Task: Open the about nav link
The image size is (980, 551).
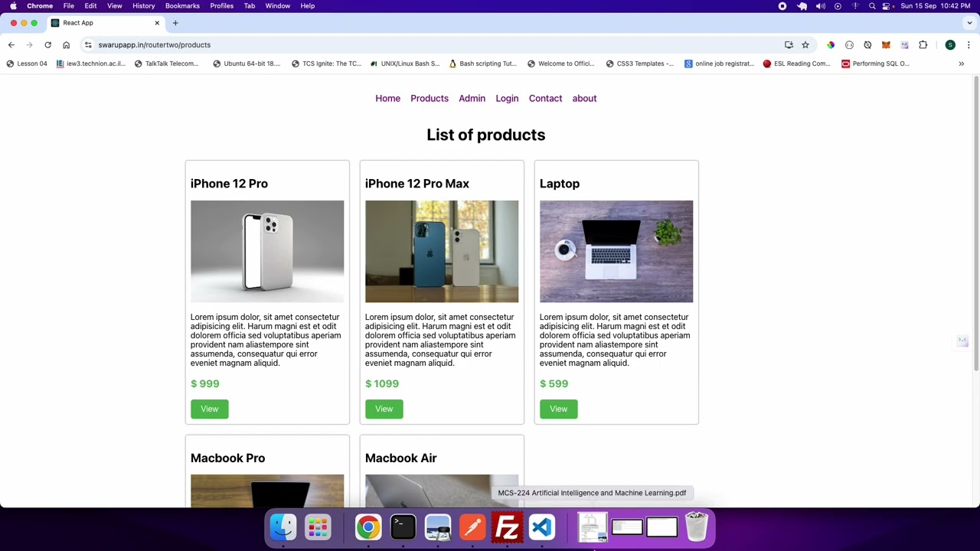Action: pos(584,99)
